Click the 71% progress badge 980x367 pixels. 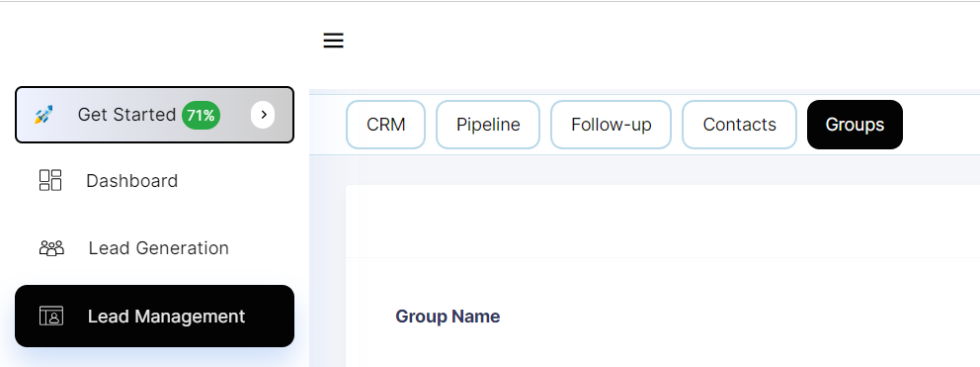[201, 115]
